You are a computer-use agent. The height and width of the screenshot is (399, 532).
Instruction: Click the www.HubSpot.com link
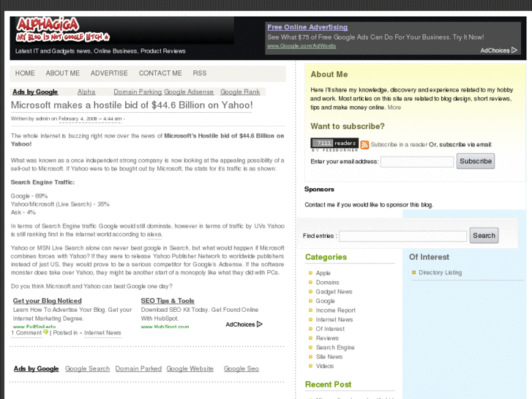pyautogui.click(x=165, y=327)
